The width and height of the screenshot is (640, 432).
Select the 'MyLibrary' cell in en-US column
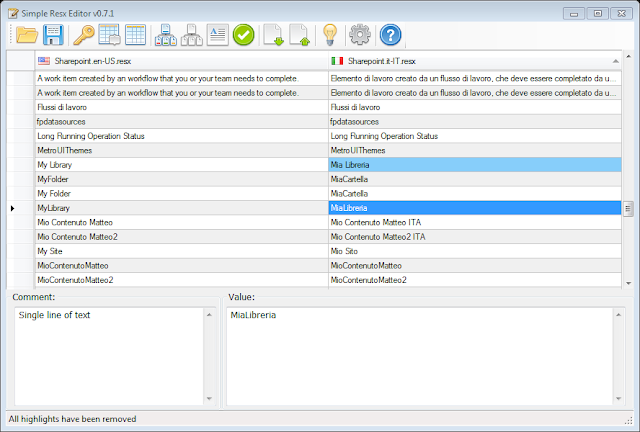pyautogui.click(x=181, y=208)
